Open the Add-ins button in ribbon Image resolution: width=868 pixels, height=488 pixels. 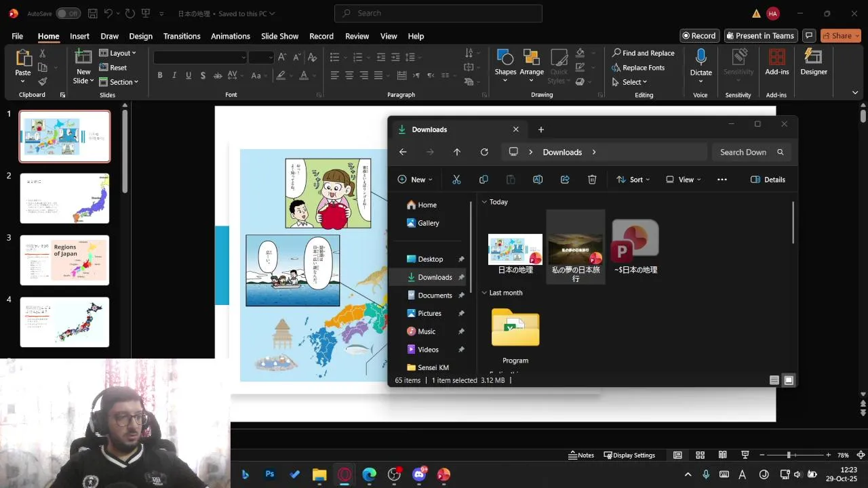pyautogui.click(x=777, y=62)
